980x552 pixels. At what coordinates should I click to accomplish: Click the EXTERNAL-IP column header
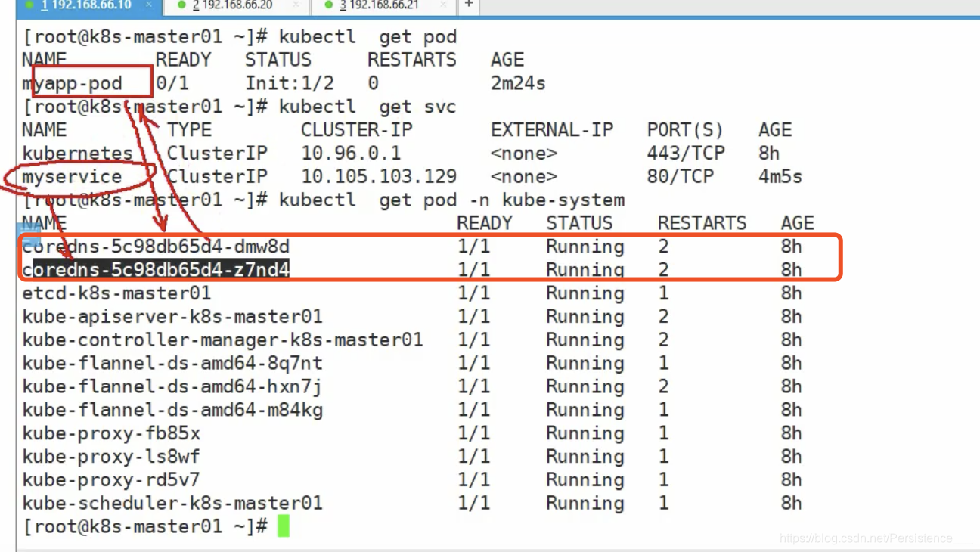(x=552, y=130)
